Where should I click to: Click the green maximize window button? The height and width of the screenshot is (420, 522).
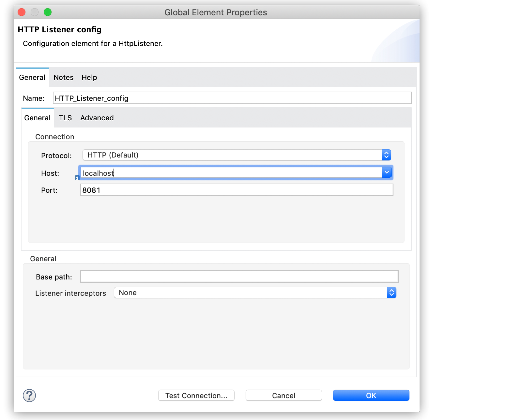click(48, 12)
